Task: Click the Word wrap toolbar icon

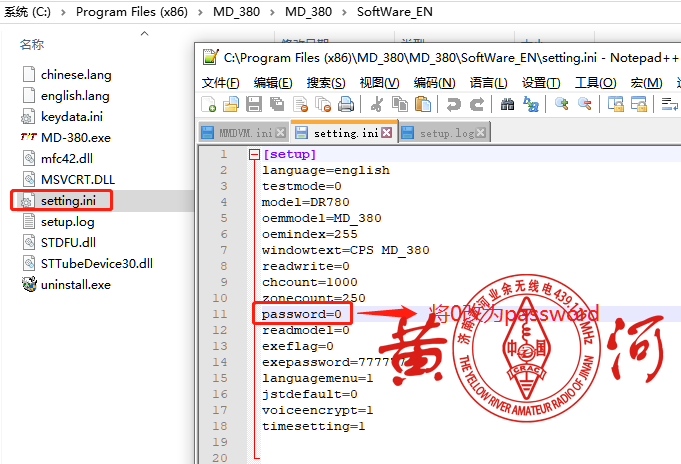Action: point(669,104)
